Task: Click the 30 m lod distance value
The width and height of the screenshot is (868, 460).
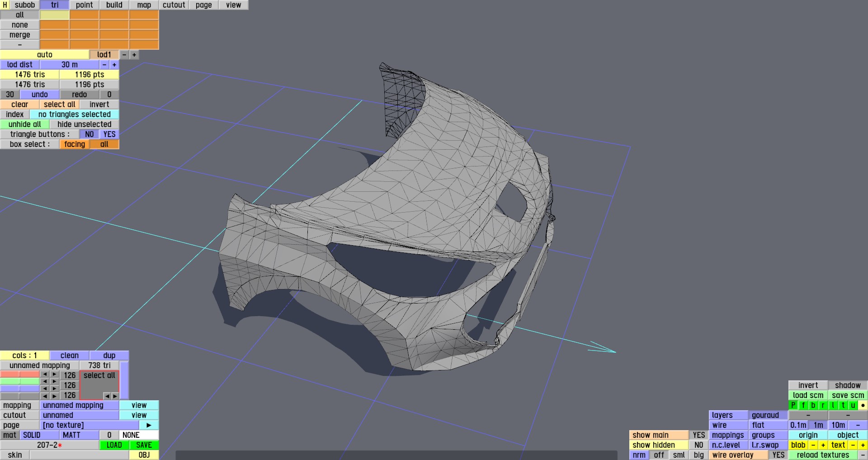Action: coord(70,65)
